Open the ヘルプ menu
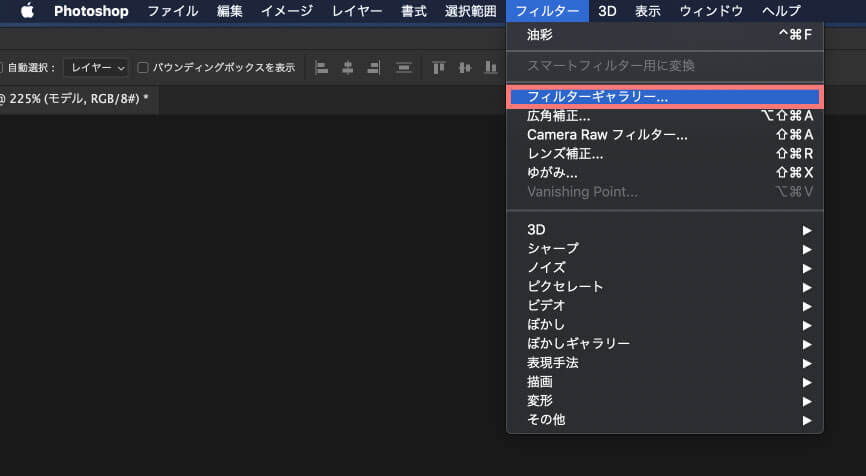866x476 pixels. 781,11
